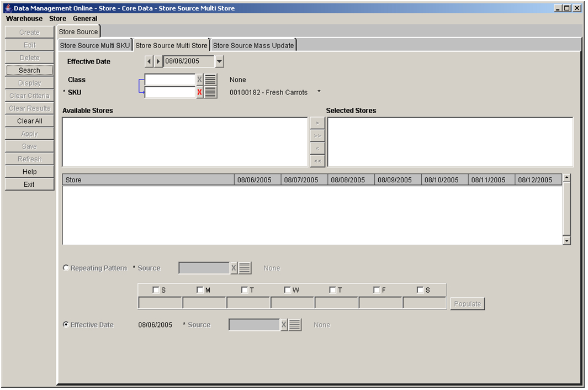Switch to Store Source Multi SKU tab
Image resolution: width=588 pixels, height=390 pixels.
click(95, 45)
